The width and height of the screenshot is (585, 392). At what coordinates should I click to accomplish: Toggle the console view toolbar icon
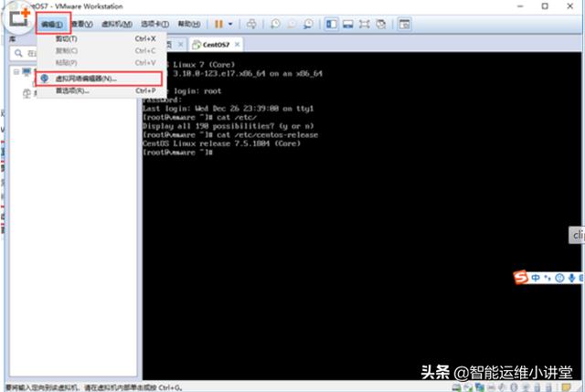[404, 25]
